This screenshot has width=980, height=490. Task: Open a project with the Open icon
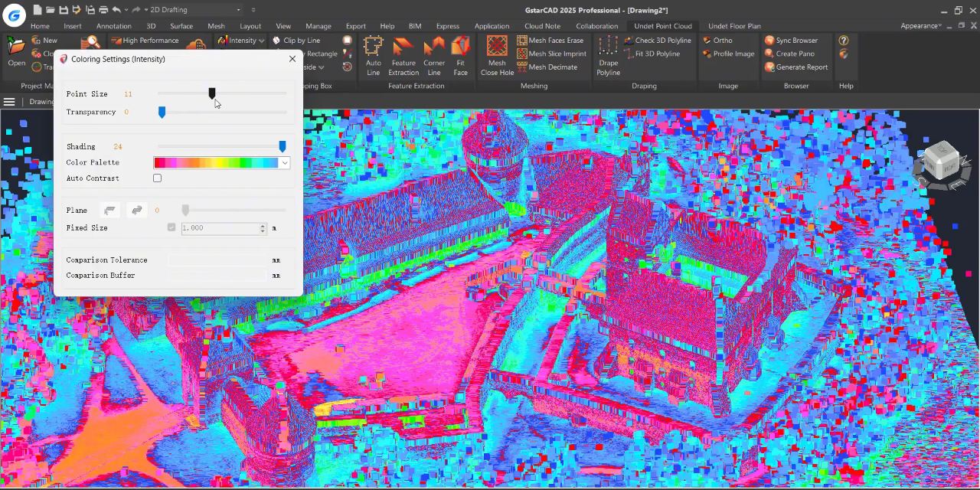coord(16,51)
